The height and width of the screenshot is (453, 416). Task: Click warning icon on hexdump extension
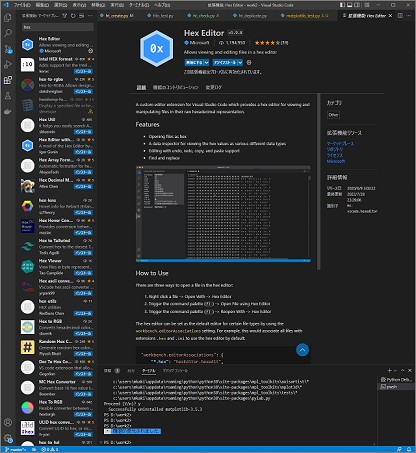[90, 111]
